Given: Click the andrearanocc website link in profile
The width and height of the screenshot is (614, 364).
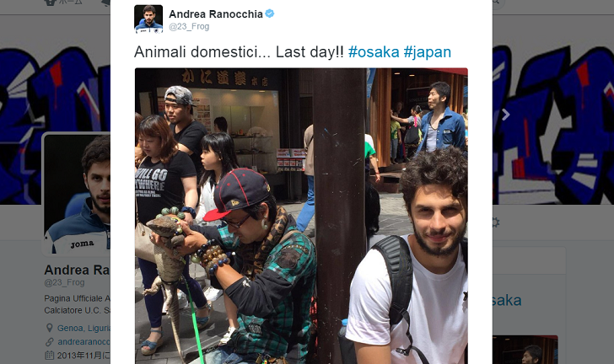Looking at the screenshot, I should tap(83, 342).
